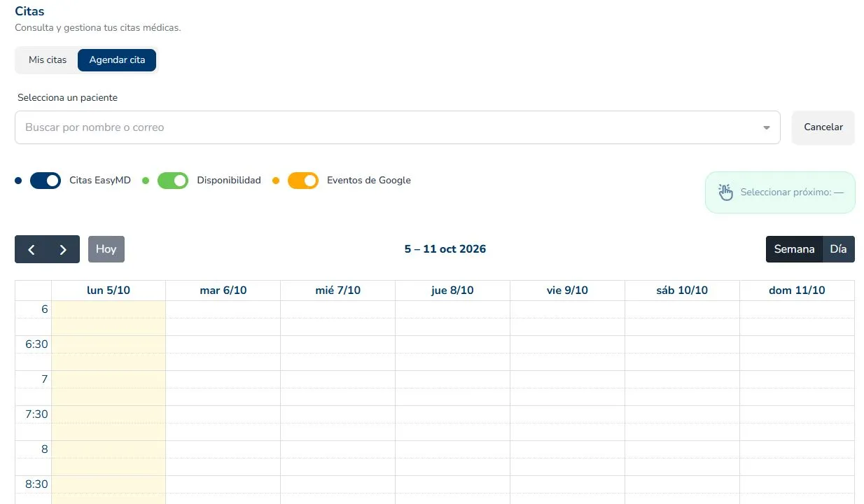The width and height of the screenshot is (864, 504).
Task: Click the 6 time label
Action: click(x=45, y=309)
